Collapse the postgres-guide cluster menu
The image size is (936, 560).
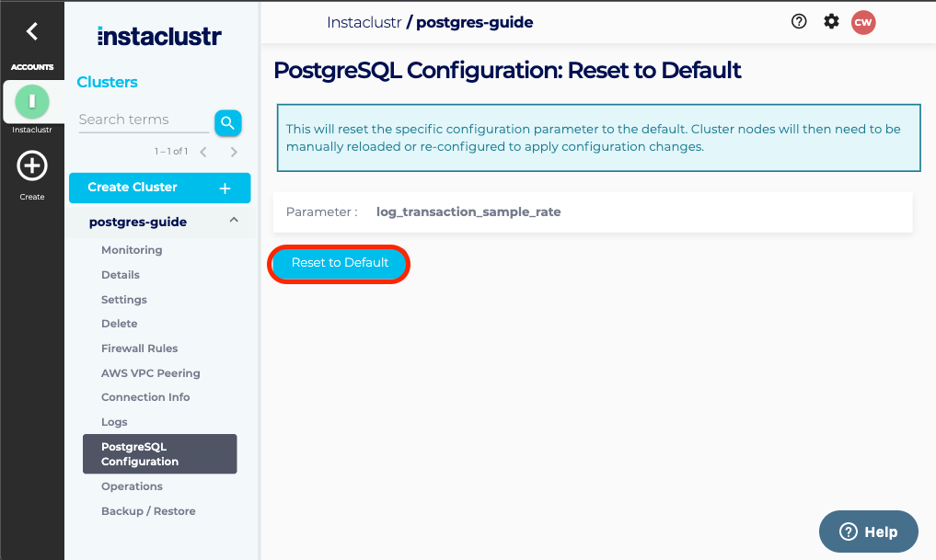(x=234, y=221)
